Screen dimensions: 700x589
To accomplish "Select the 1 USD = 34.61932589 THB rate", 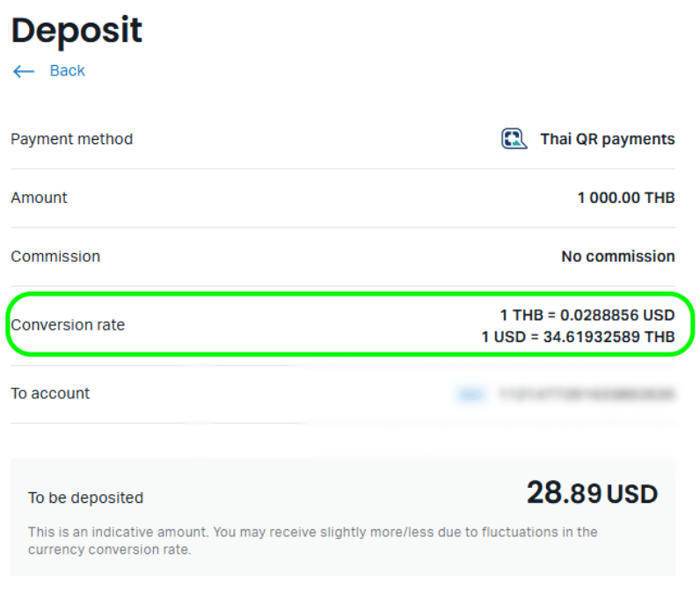I will point(578,337).
